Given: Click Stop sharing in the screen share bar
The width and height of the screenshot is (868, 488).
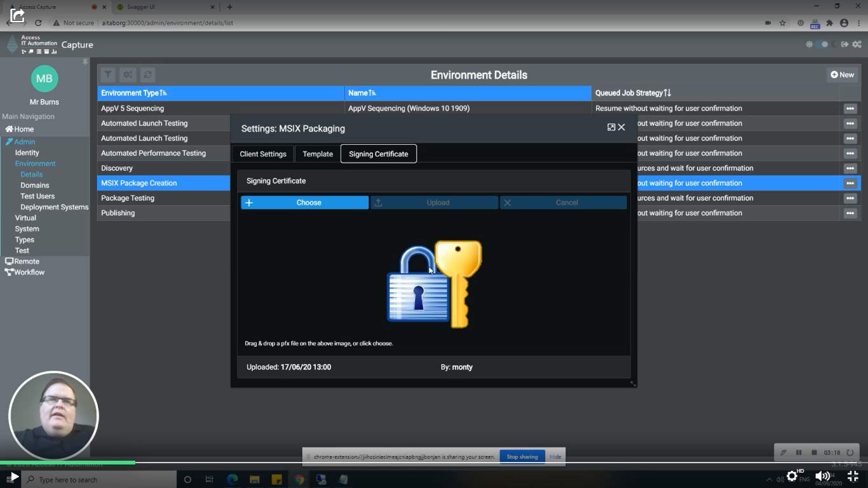Looking at the screenshot, I should pos(522,456).
